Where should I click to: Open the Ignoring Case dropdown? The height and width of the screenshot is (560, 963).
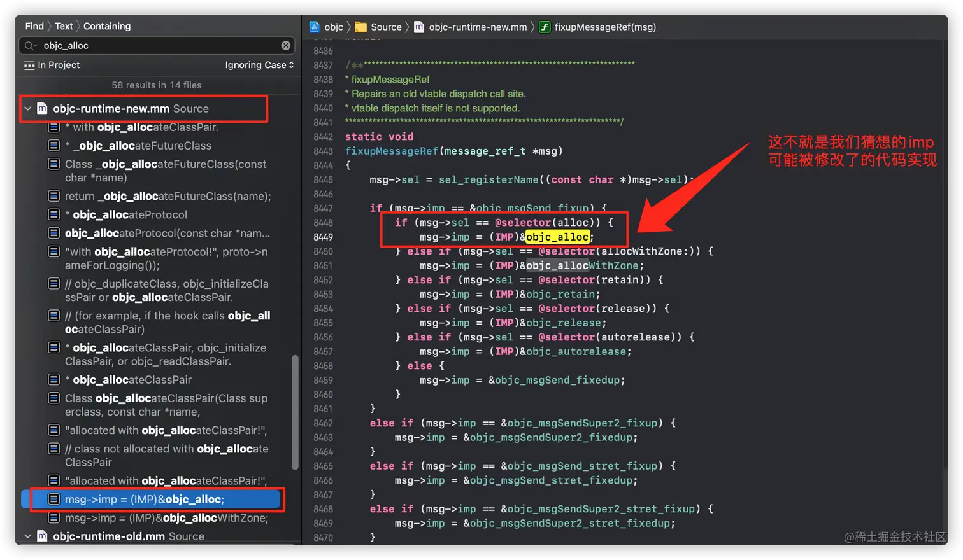259,65
